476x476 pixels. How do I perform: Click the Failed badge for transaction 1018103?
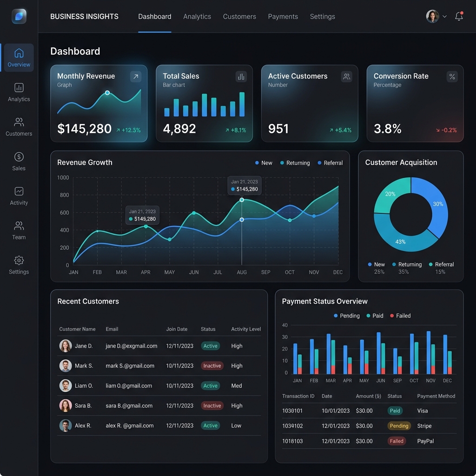click(397, 441)
